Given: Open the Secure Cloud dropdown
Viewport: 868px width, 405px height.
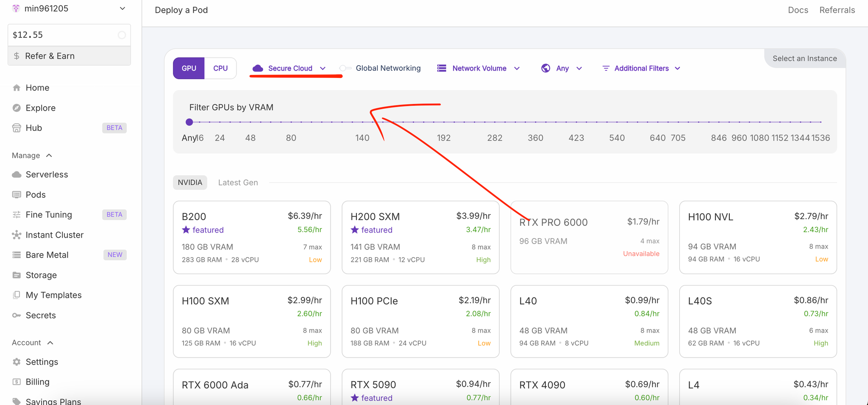Looking at the screenshot, I should (289, 68).
